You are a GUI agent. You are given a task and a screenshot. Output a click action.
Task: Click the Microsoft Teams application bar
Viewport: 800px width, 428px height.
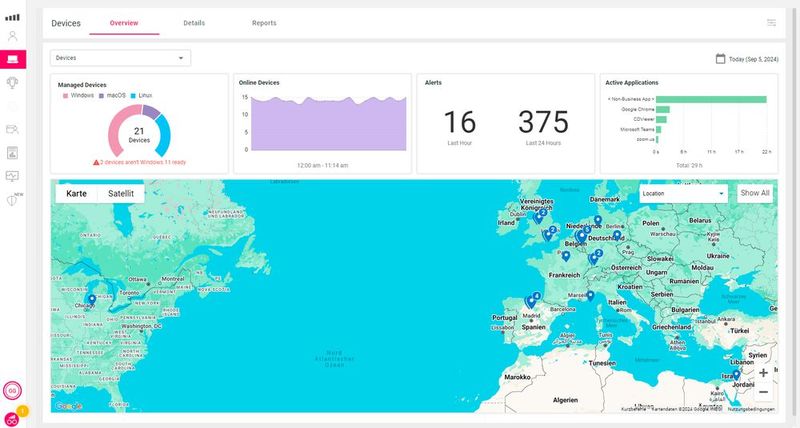[x=659, y=130]
